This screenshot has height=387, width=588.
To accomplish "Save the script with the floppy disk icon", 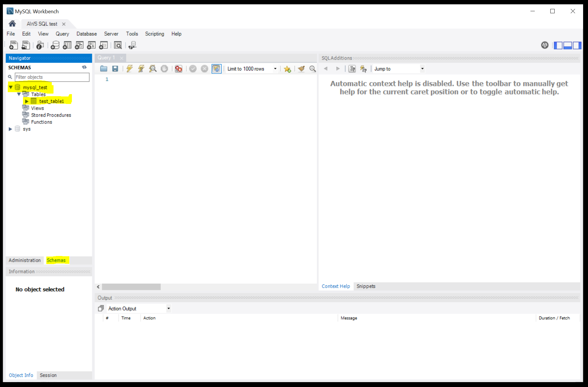I will click(115, 69).
